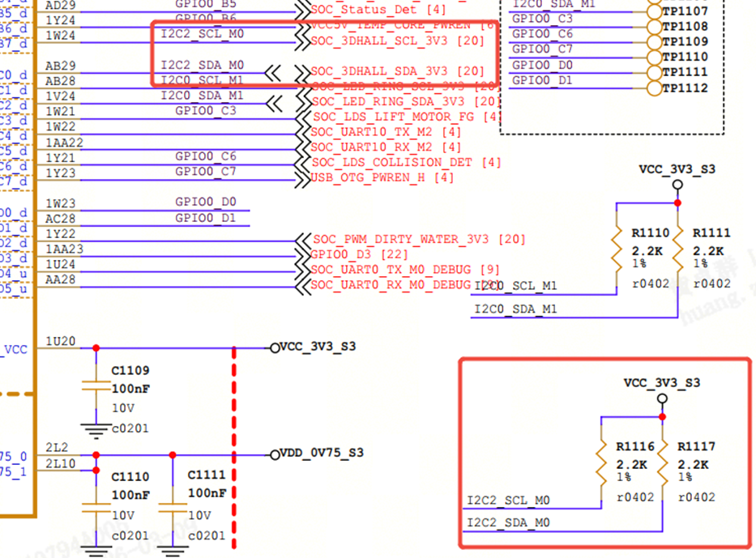This screenshot has height=558, width=756.
Task: Click the C1111 capacitor symbol
Action: click(173, 508)
